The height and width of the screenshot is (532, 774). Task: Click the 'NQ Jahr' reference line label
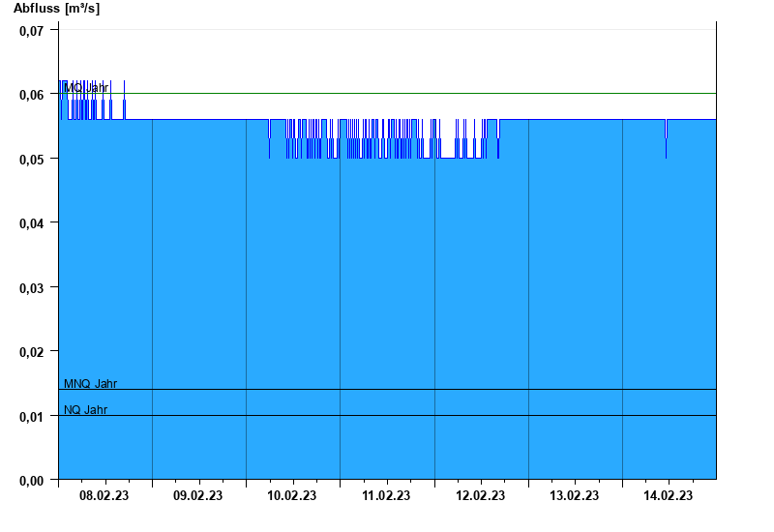click(85, 409)
